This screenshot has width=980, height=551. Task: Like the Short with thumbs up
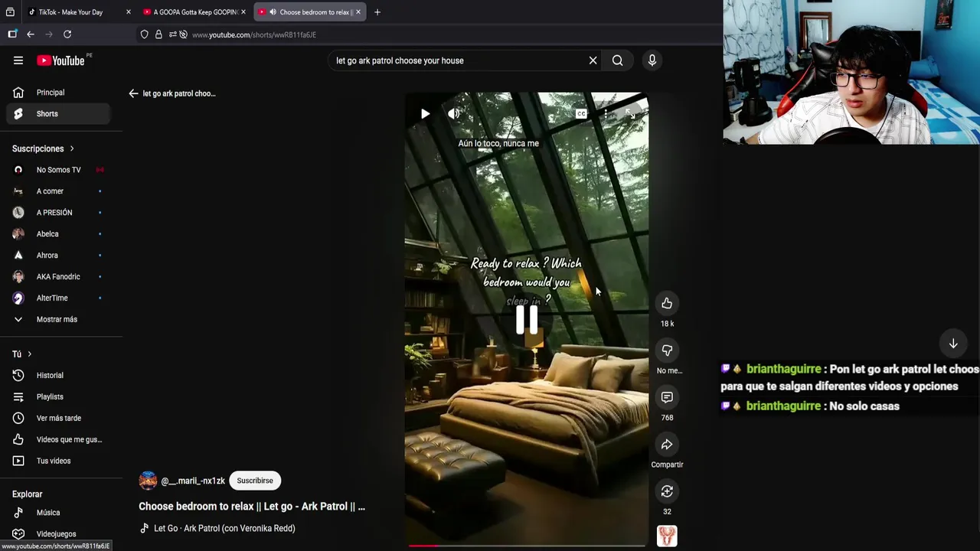coord(667,303)
